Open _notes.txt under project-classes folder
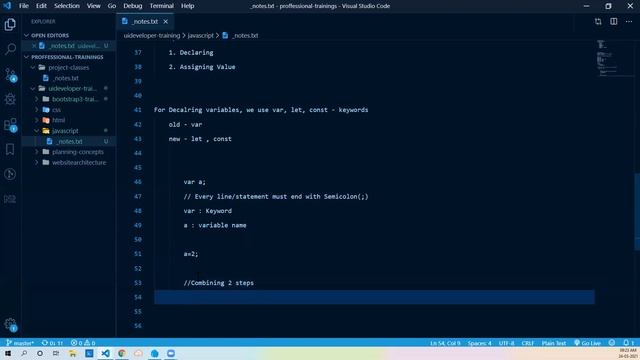The image size is (640, 360). (x=65, y=78)
